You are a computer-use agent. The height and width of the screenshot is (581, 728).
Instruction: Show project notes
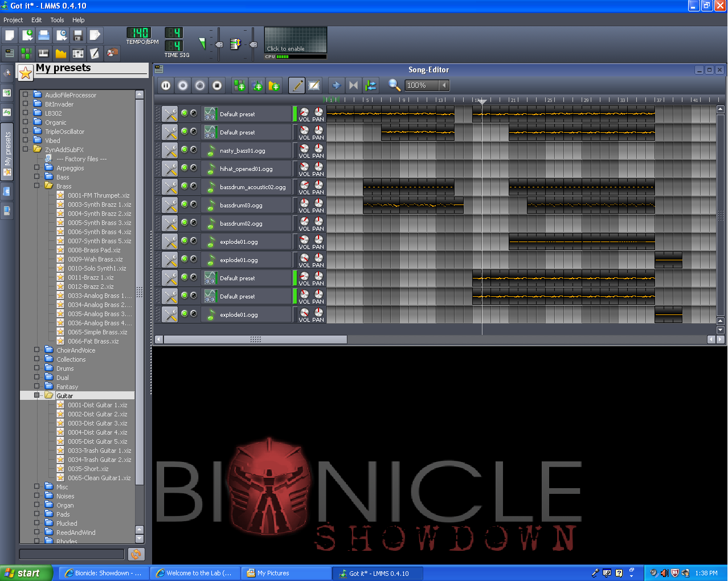point(95,53)
